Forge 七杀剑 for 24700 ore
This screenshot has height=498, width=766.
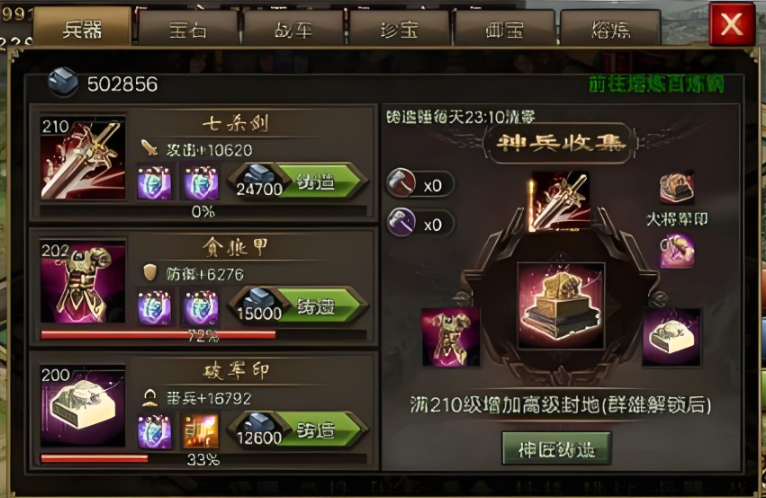click(297, 182)
